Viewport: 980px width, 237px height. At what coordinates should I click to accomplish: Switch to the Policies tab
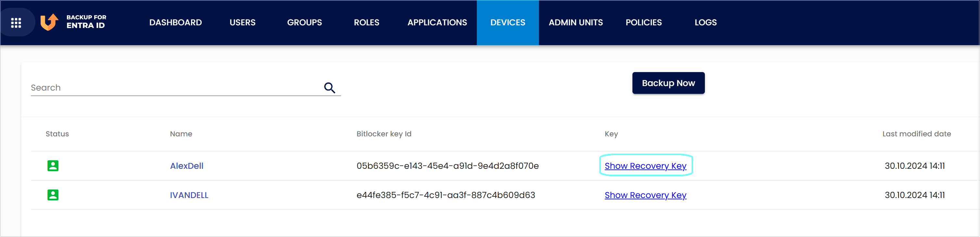pyautogui.click(x=644, y=22)
